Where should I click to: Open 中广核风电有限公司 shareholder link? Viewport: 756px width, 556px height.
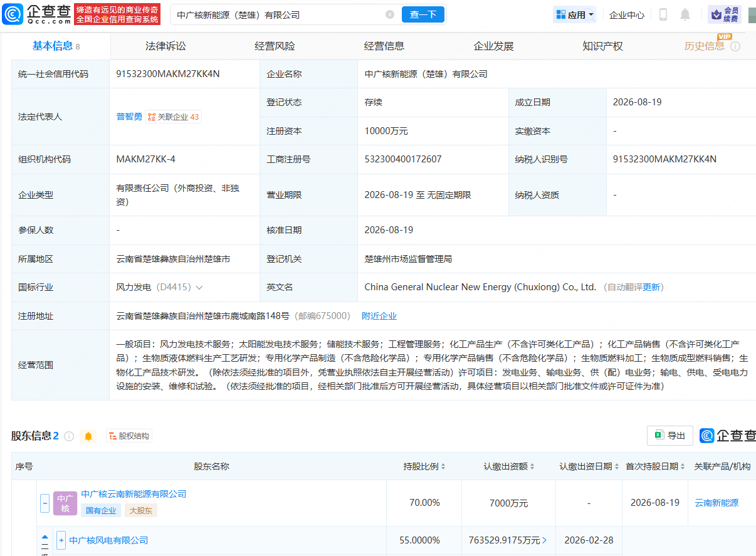coord(108,540)
